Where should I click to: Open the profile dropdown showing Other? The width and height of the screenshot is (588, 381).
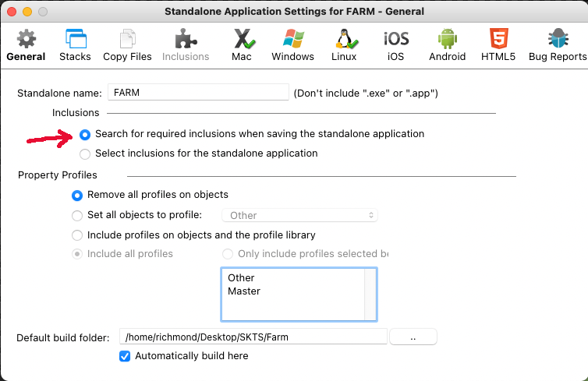pos(300,215)
